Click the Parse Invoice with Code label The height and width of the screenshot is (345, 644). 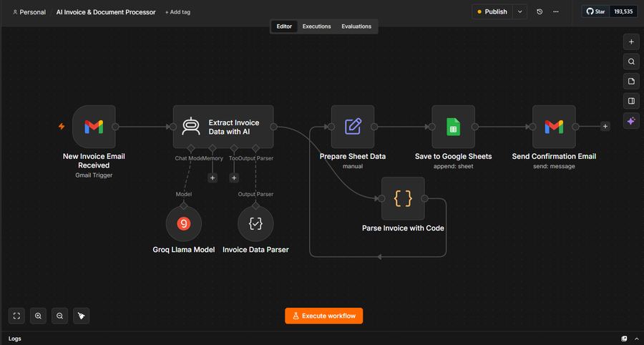point(403,228)
